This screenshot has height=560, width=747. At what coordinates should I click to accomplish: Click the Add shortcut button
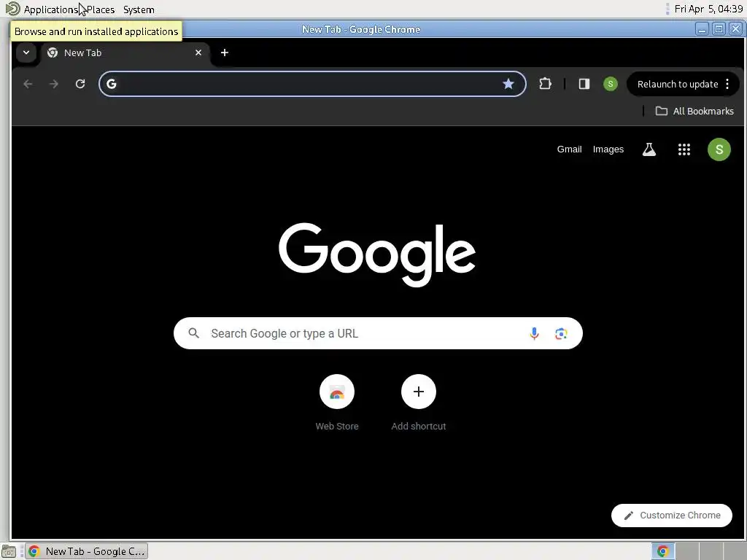[418, 402]
